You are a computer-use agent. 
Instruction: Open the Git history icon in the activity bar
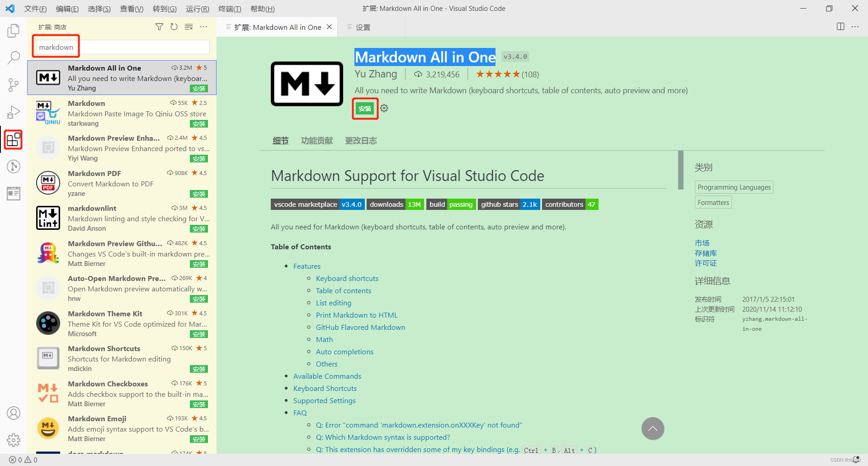[14, 166]
